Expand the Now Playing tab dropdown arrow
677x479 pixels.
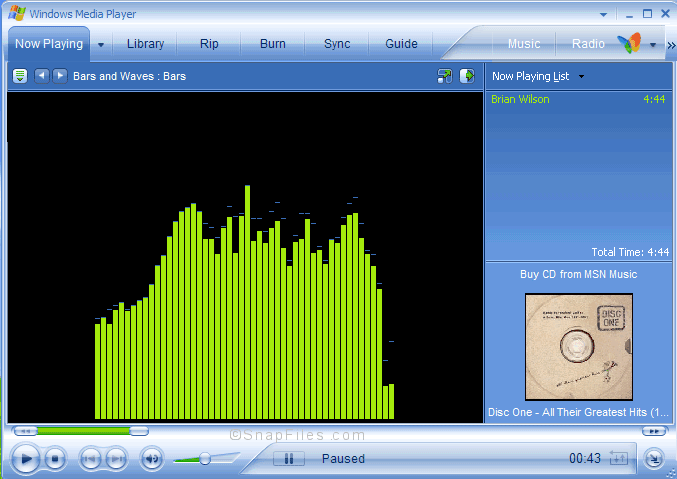coord(101,44)
